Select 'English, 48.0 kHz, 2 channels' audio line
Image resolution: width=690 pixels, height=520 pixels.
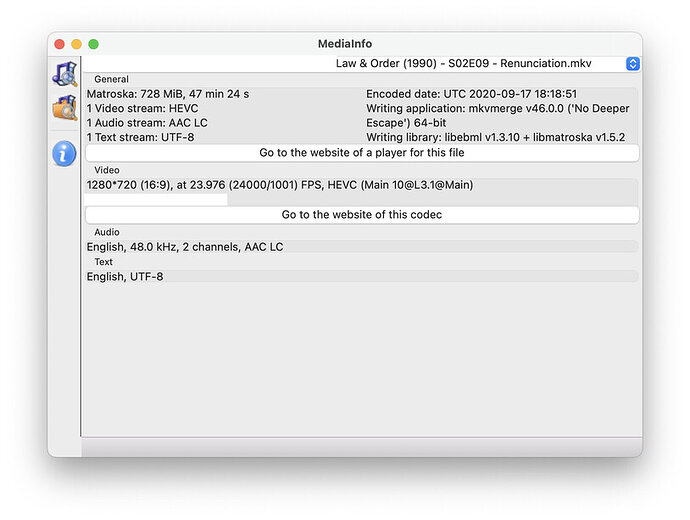click(x=185, y=247)
